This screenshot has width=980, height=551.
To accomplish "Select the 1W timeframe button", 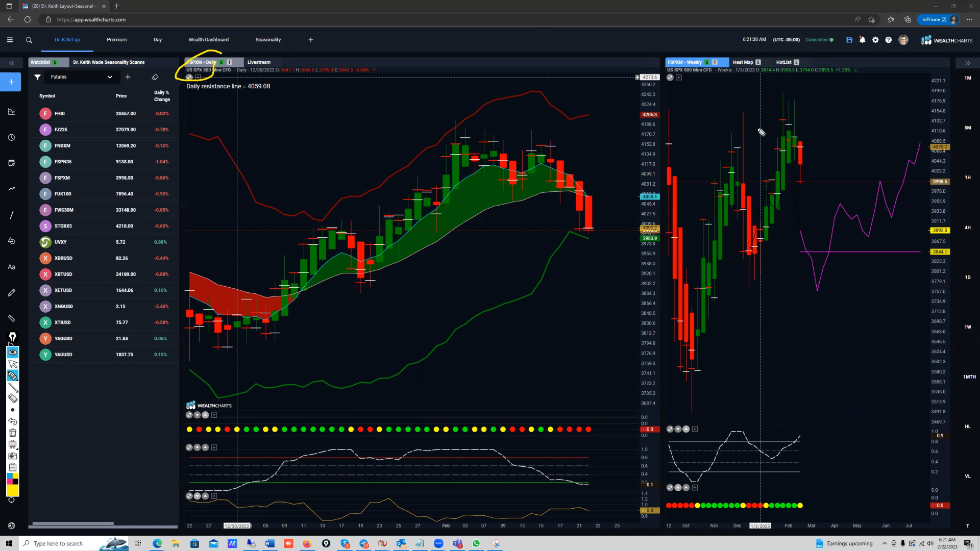I will click(968, 327).
